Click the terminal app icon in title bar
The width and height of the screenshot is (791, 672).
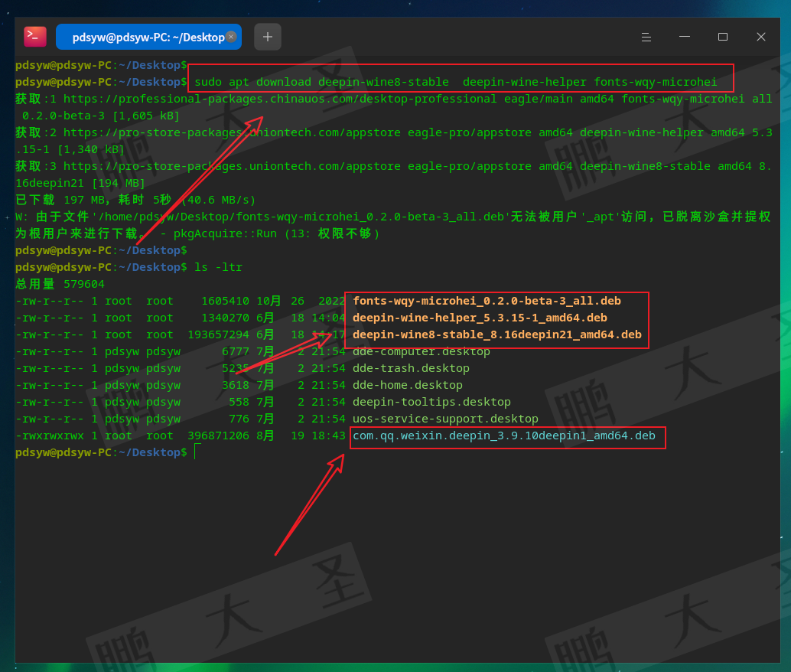pos(35,36)
